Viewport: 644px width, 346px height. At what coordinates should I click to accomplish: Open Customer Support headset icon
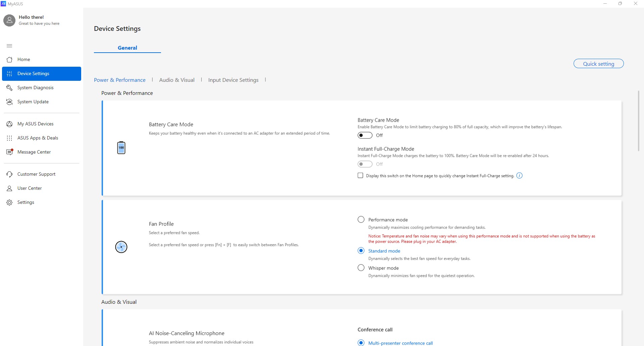tap(10, 174)
